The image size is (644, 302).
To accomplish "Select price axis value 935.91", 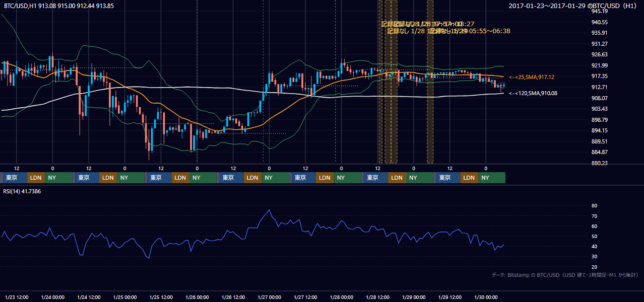I will point(599,33).
